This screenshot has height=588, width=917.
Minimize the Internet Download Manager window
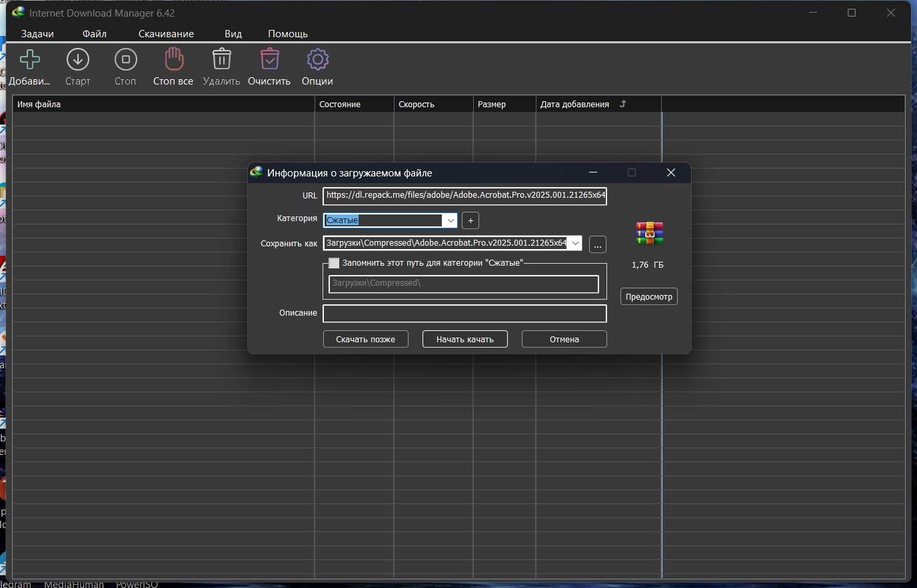click(813, 13)
